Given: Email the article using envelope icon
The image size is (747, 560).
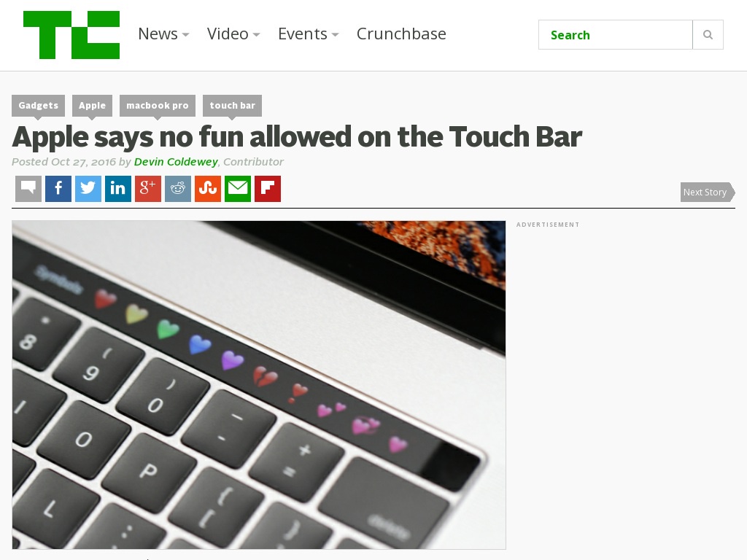Looking at the screenshot, I should [x=238, y=189].
